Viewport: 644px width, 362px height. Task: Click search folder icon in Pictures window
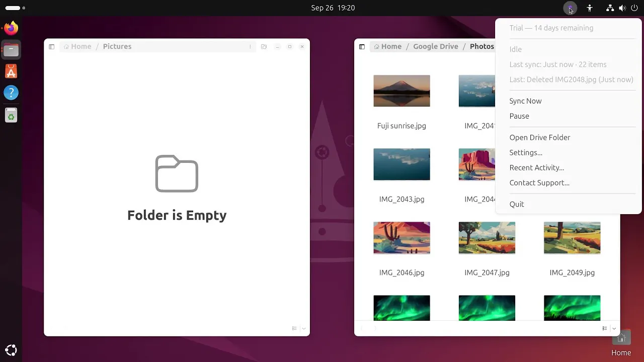[x=264, y=47]
